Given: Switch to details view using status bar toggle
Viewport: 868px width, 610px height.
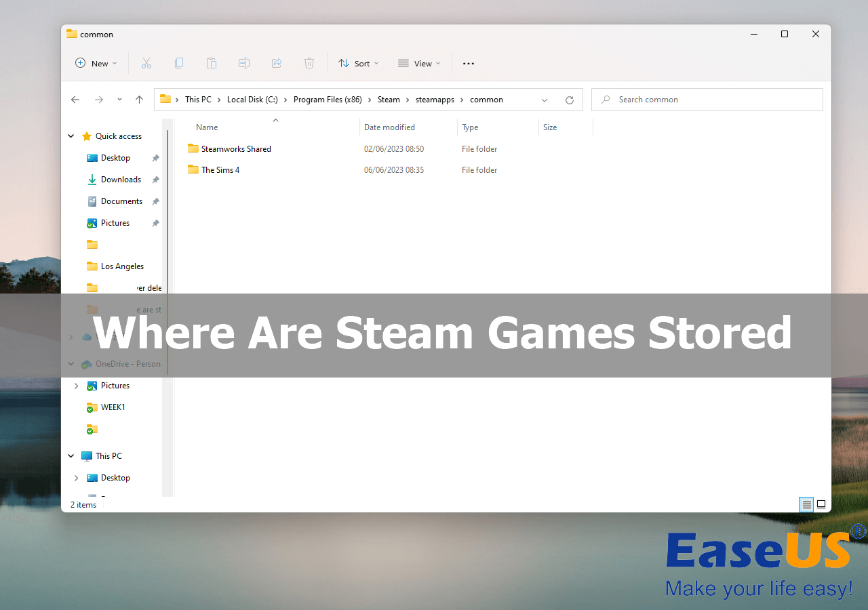Looking at the screenshot, I should 806,504.
